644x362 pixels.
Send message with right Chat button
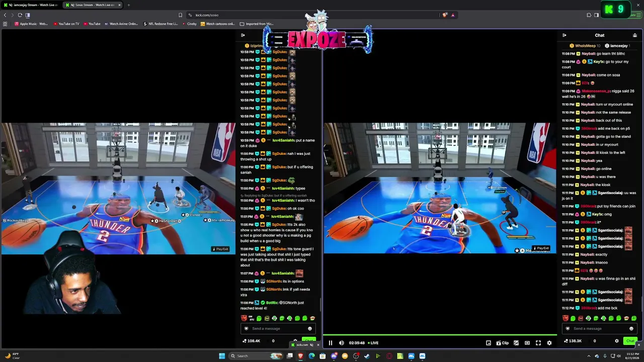point(630,341)
